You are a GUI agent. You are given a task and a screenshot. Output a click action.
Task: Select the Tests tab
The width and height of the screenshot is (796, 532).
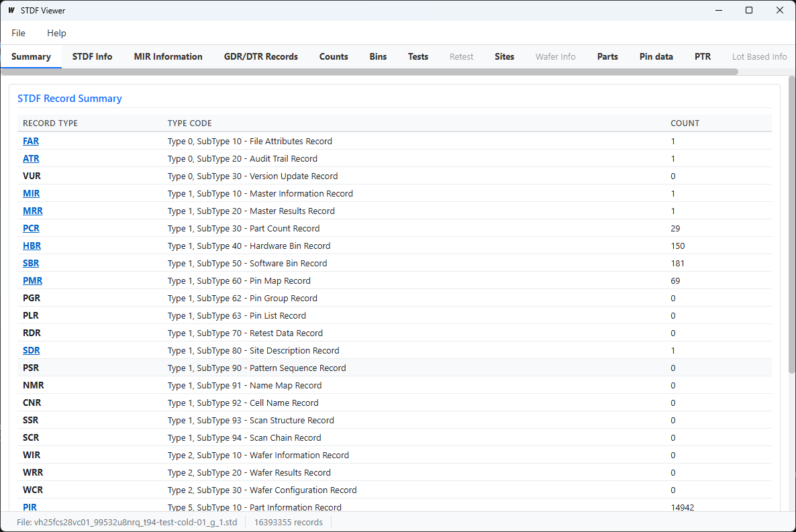click(418, 56)
